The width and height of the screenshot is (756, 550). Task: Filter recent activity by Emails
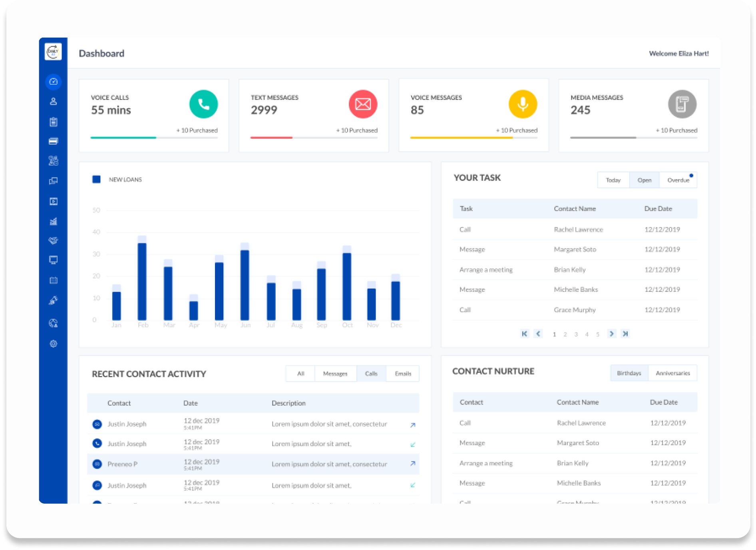coord(403,374)
